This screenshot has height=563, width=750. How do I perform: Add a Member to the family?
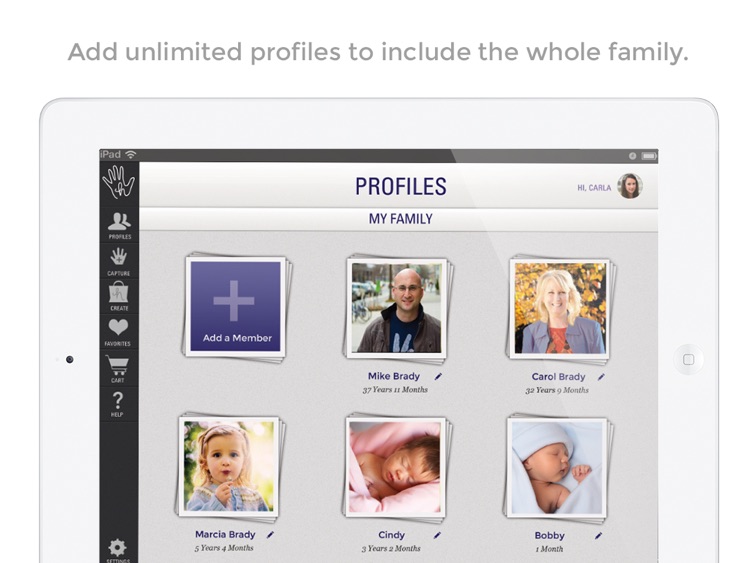pyautogui.click(x=236, y=307)
